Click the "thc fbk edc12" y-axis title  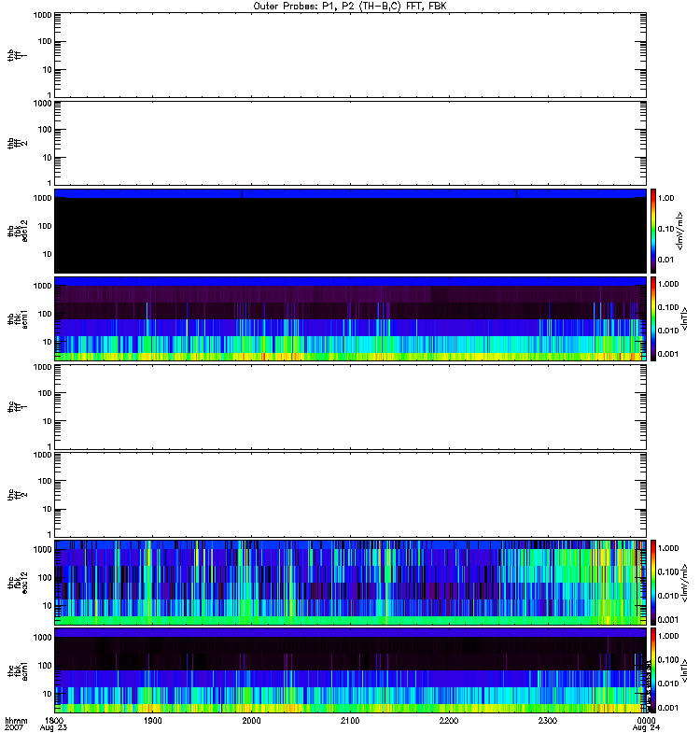pyautogui.click(x=18, y=583)
